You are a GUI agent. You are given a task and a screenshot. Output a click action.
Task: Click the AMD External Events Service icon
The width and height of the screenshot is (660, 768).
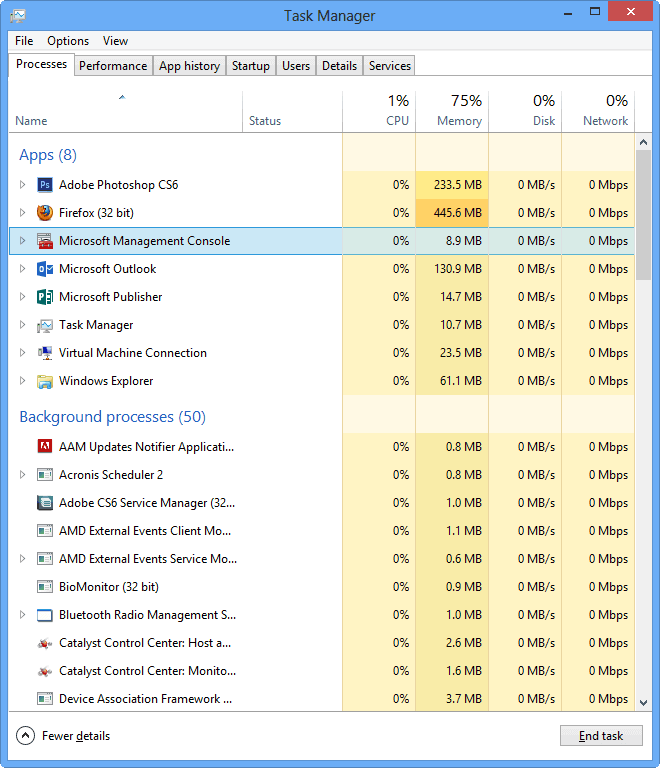pos(45,558)
